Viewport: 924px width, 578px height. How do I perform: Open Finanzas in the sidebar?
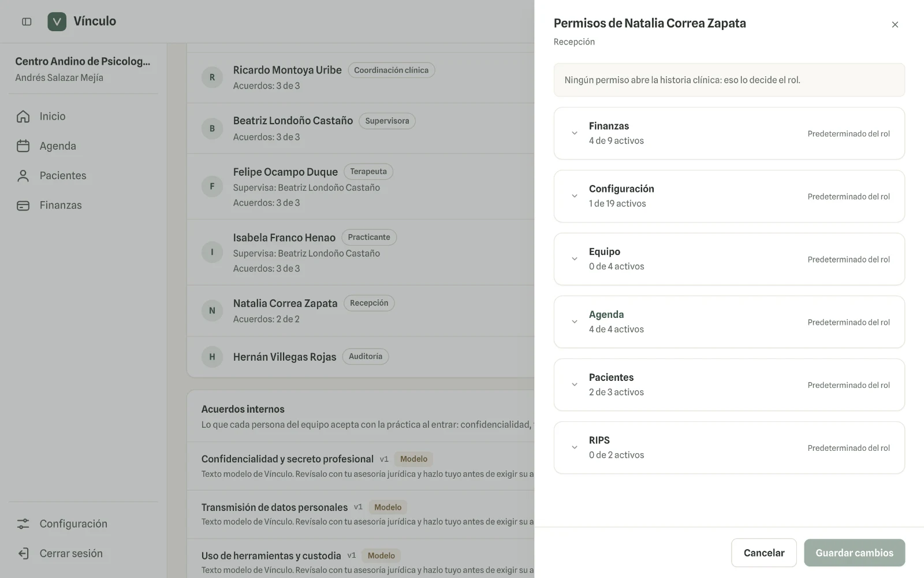pos(83,205)
